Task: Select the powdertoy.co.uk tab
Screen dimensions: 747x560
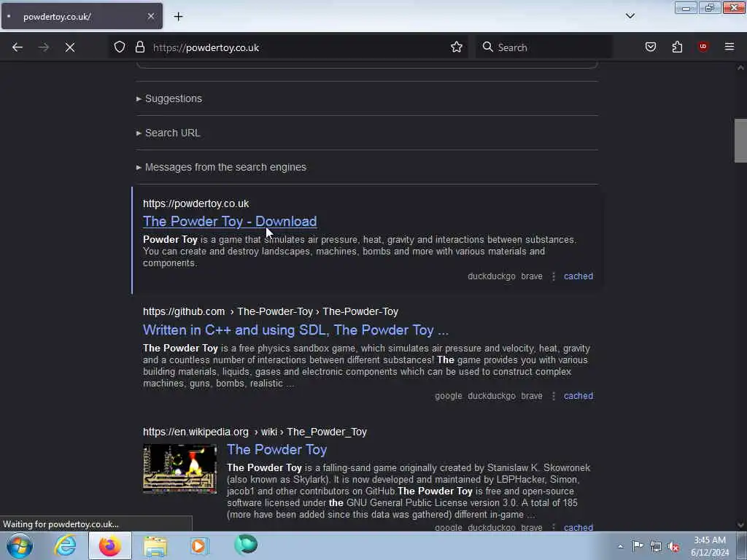Action: 82,16
